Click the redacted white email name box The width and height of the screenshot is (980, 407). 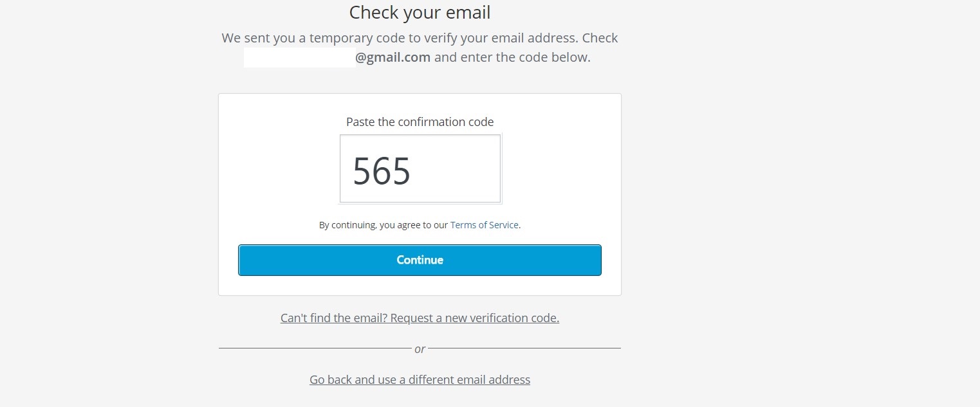point(299,57)
